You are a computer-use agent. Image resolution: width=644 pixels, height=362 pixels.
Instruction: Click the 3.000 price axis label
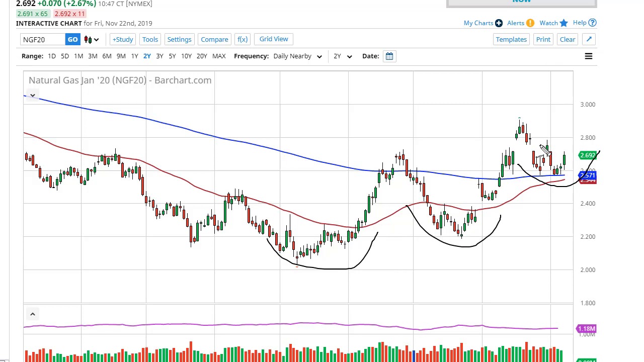pos(587,105)
